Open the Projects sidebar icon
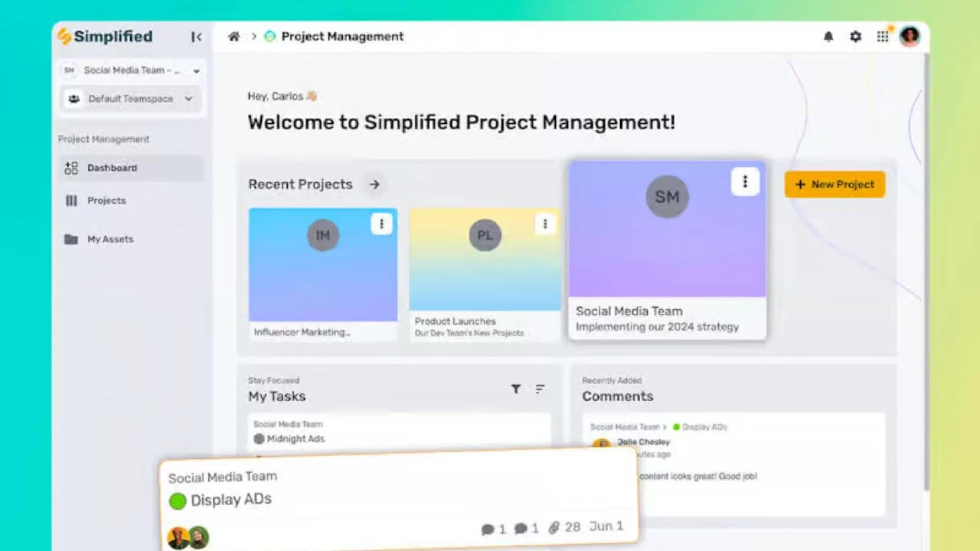 pyautogui.click(x=71, y=201)
